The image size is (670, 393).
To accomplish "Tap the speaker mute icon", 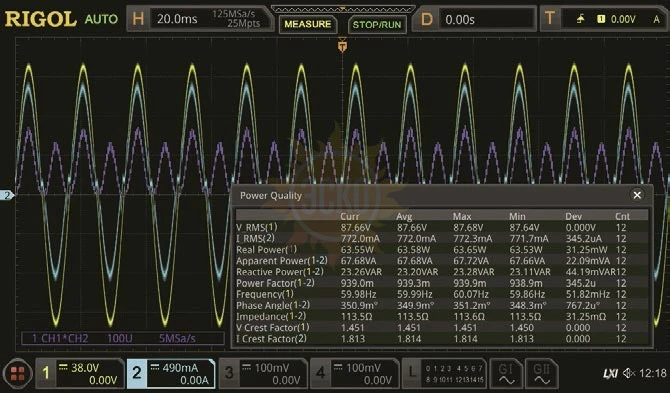I will [x=629, y=373].
